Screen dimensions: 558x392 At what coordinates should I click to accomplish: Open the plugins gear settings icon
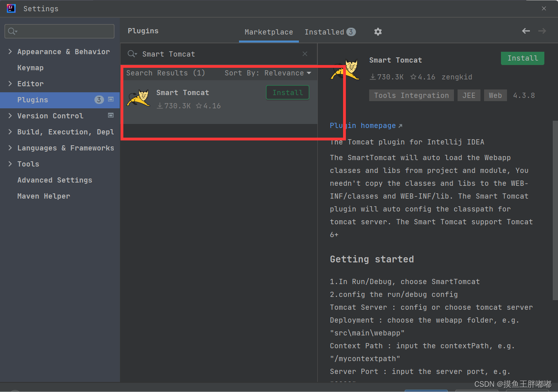[378, 32]
